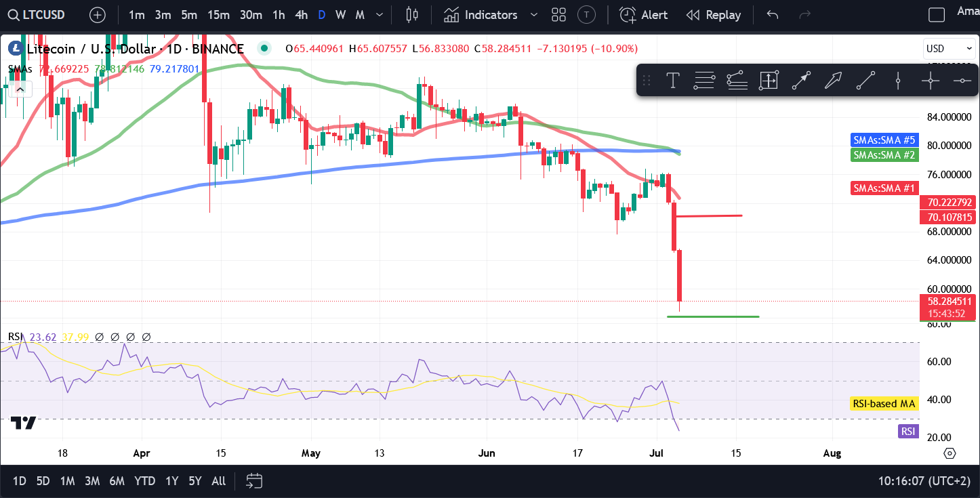Select the trend line tool
The height and width of the screenshot is (498, 980).
tap(865, 81)
